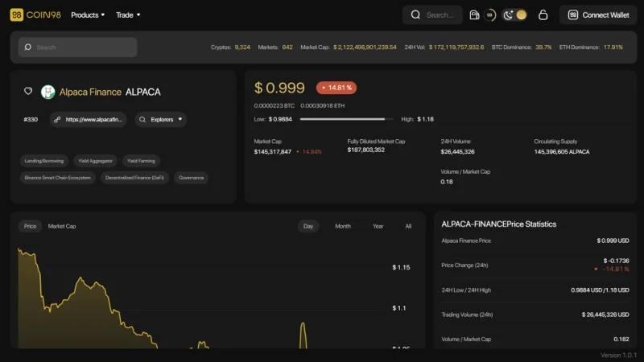The image size is (644, 362).
Task: Click the Markets count 642
Action: (287, 47)
